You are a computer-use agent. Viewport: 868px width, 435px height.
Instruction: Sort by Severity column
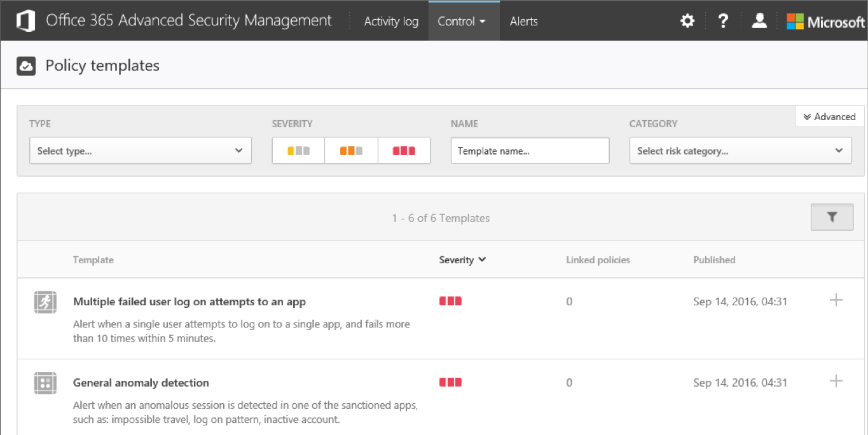tap(462, 259)
